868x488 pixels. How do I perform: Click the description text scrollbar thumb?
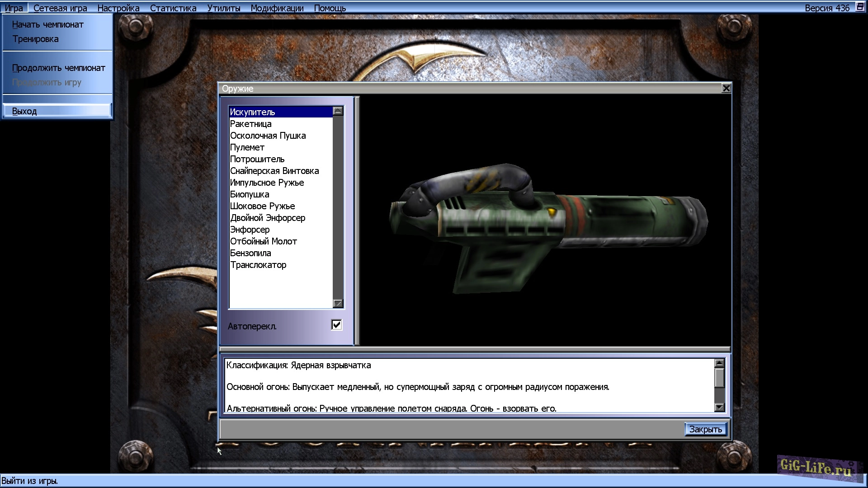click(x=719, y=378)
